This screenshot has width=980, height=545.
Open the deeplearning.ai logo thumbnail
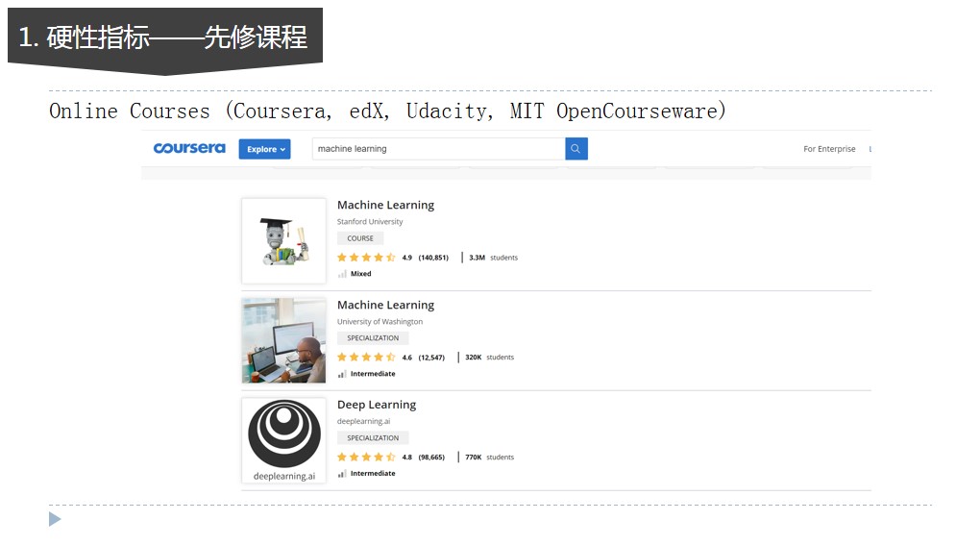(x=283, y=440)
